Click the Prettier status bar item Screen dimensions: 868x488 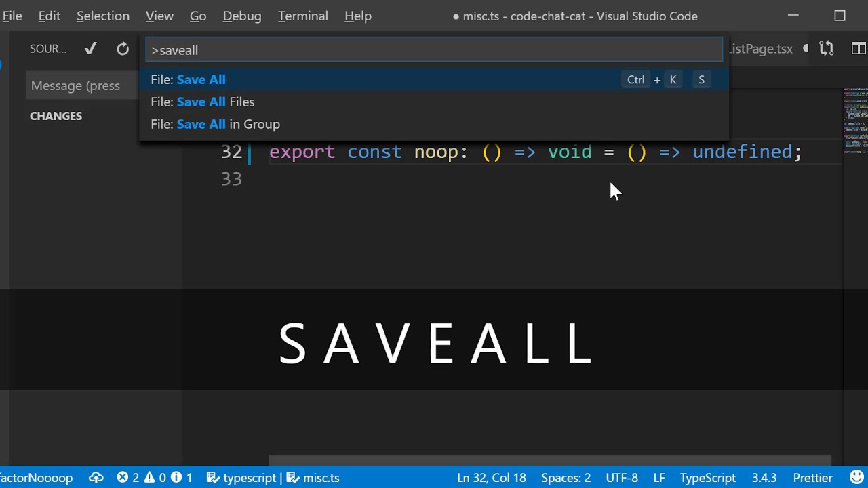pyautogui.click(x=812, y=478)
